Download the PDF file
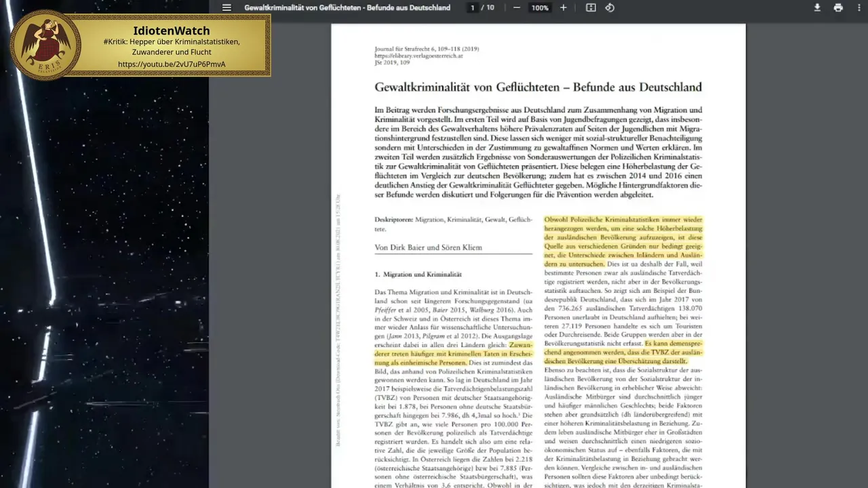Screen dimensions: 868x488 [x=817, y=7]
